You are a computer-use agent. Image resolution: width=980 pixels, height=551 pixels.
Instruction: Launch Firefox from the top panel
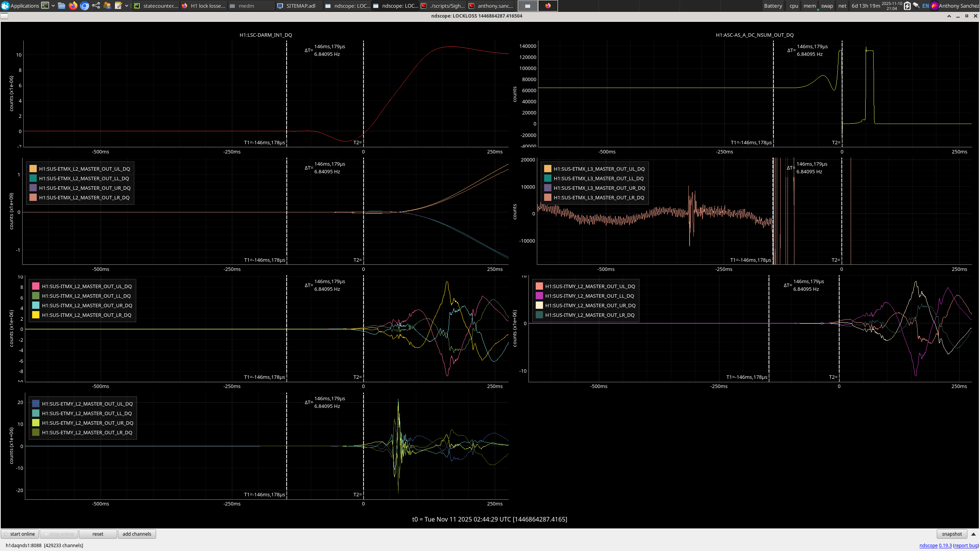pyautogui.click(x=73, y=6)
